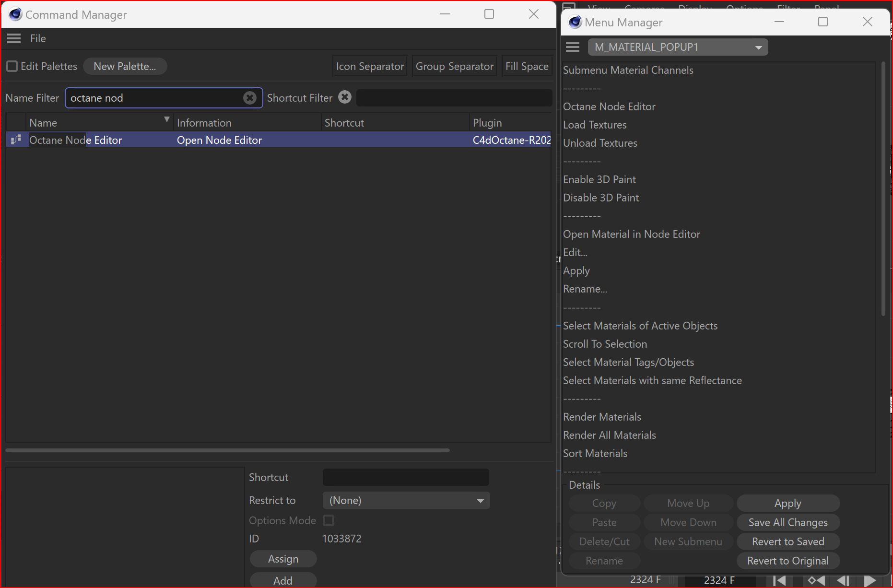Viewport: 893px width, 588px height.
Task: Sort by the Information column header
Action: pyautogui.click(x=247, y=123)
